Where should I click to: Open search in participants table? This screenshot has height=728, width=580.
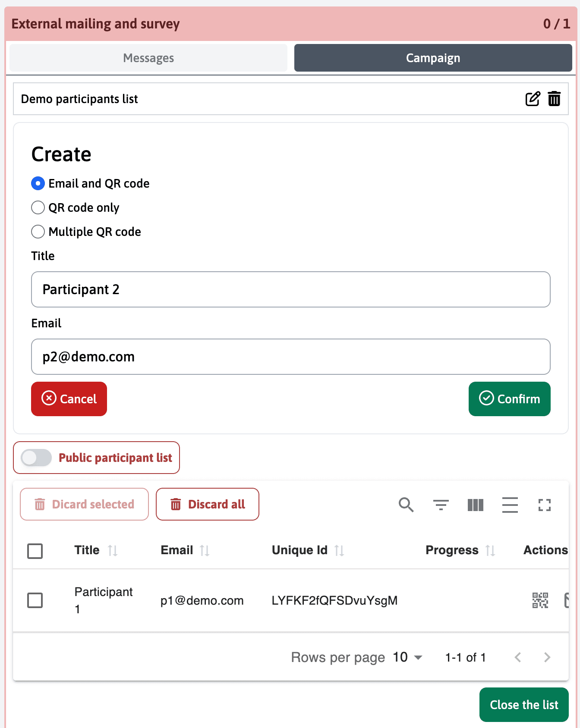click(x=406, y=505)
